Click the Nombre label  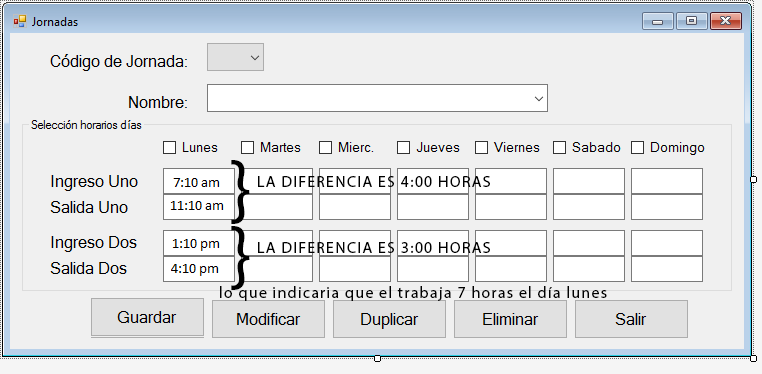(158, 102)
